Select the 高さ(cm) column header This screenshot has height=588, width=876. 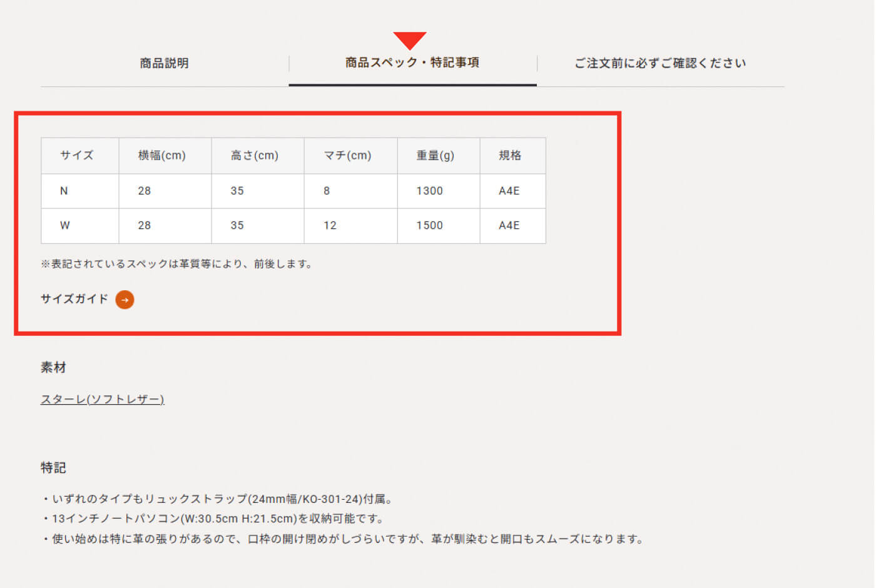(x=255, y=155)
